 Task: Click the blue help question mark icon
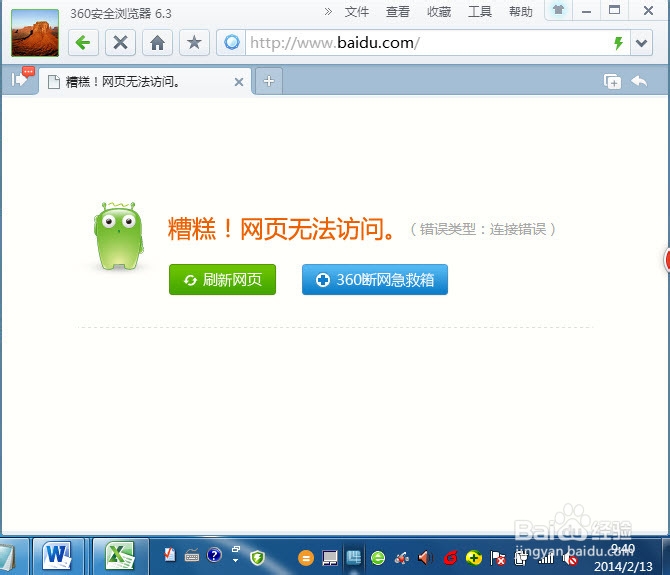coord(214,555)
